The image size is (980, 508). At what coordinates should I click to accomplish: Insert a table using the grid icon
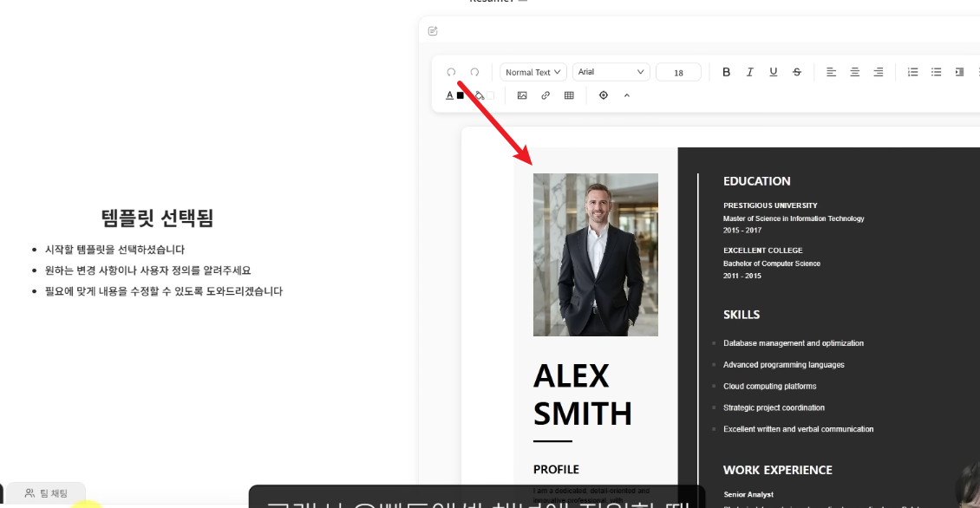click(569, 95)
